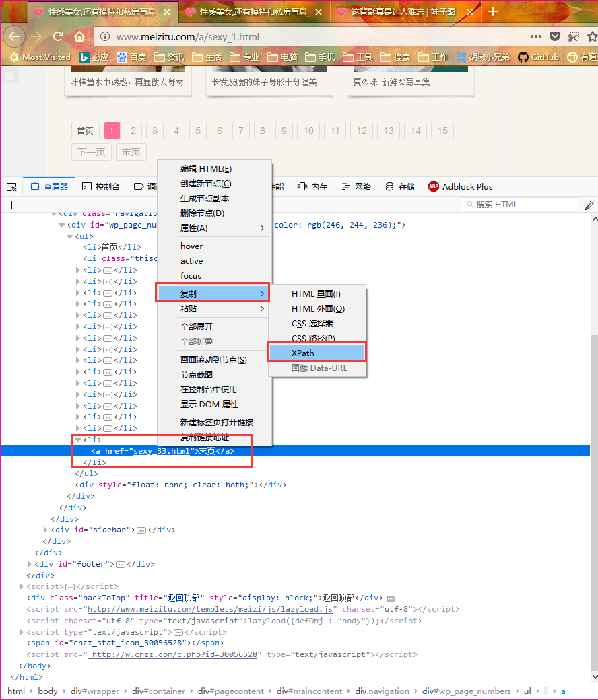The image size is (598, 700).
Task: Open the 必应 Bing bookmark
Action: tap(94, 57)
